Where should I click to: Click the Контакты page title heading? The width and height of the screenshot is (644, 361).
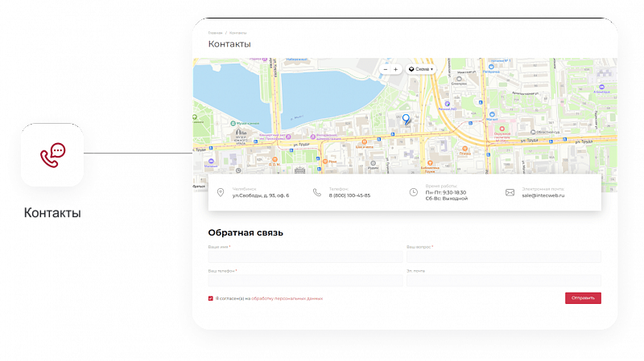point(229,44)
